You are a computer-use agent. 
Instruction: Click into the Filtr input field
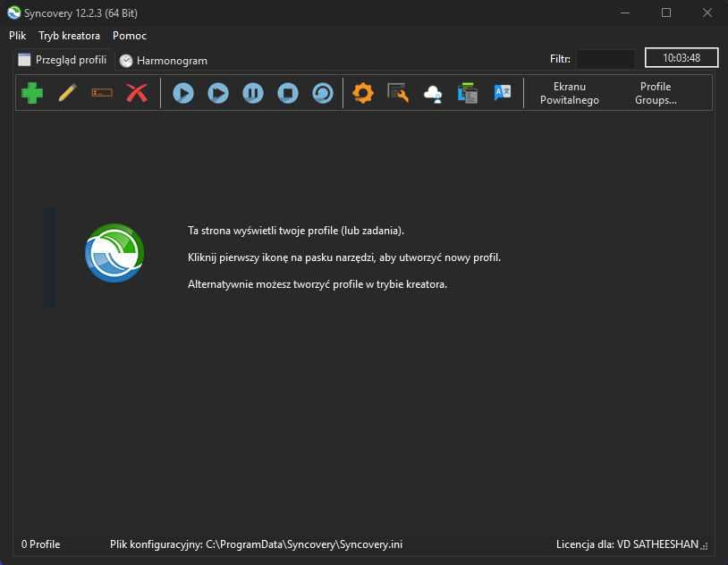[605, 59]
